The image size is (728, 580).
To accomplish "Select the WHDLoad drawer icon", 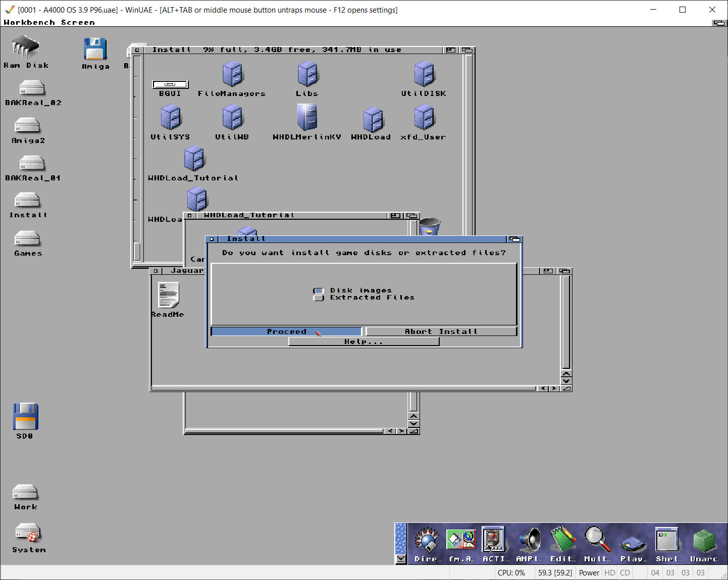I will pos(374,119).
